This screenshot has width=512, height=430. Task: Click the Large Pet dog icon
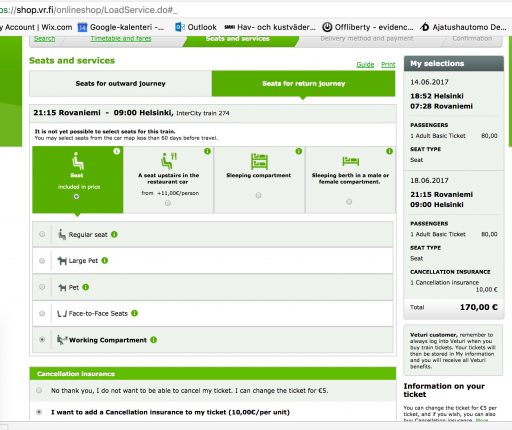pos(62,260)
